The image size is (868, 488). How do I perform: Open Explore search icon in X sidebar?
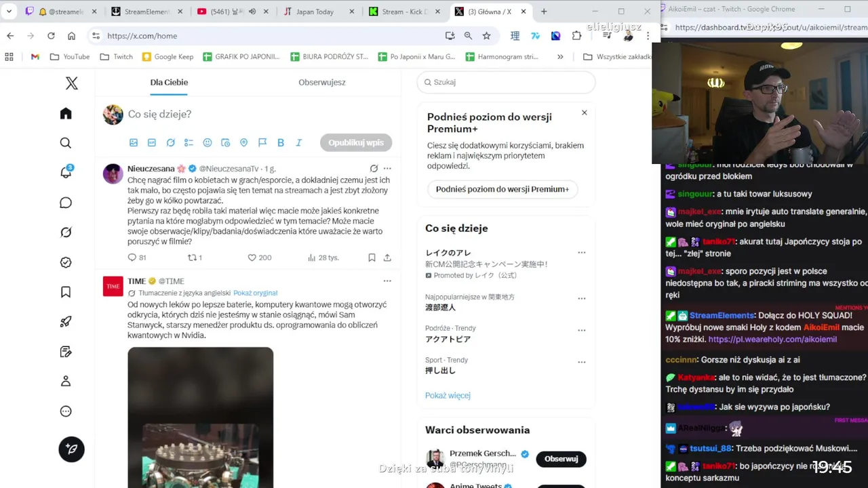(x=66, y=143)
